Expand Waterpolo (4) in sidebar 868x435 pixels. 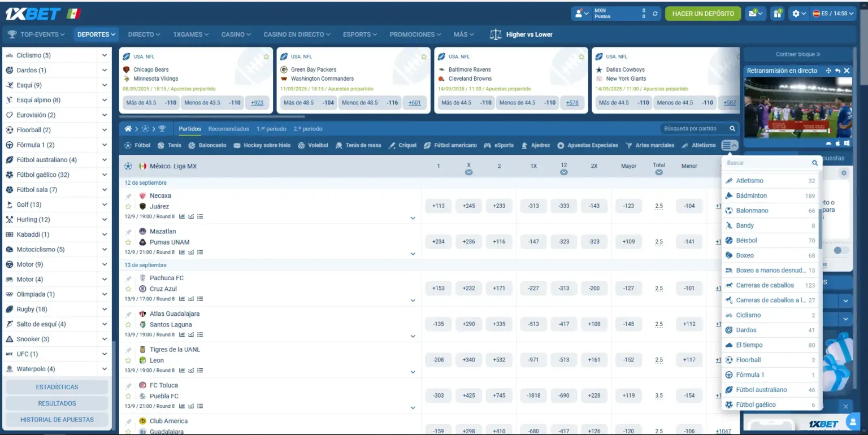tap(105, 369)
